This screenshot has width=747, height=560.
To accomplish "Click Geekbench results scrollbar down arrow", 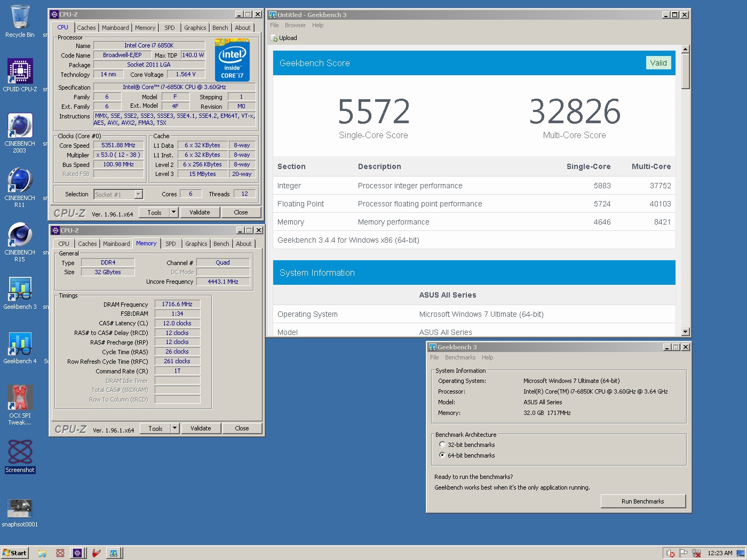I will [686, 332].
